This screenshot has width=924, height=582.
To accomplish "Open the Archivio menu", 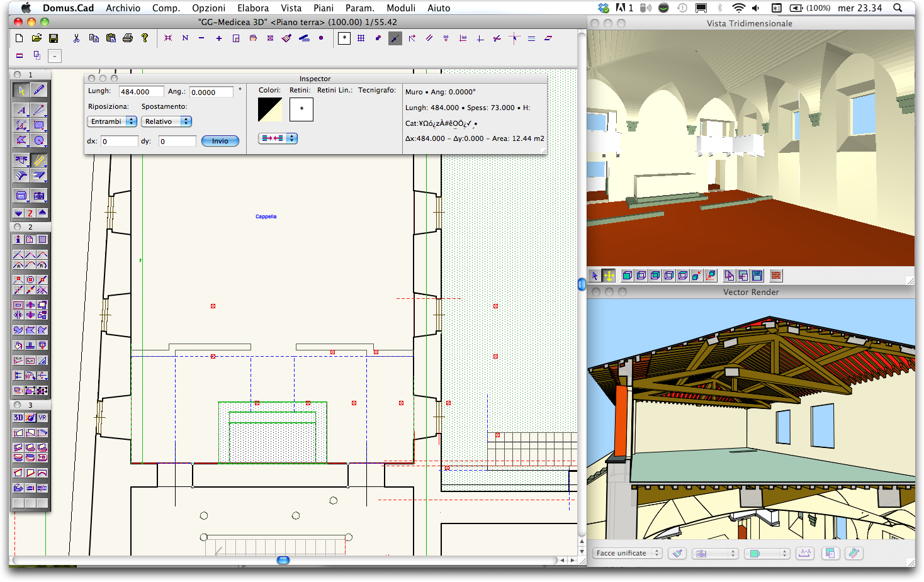I will (x=123, y=8).
